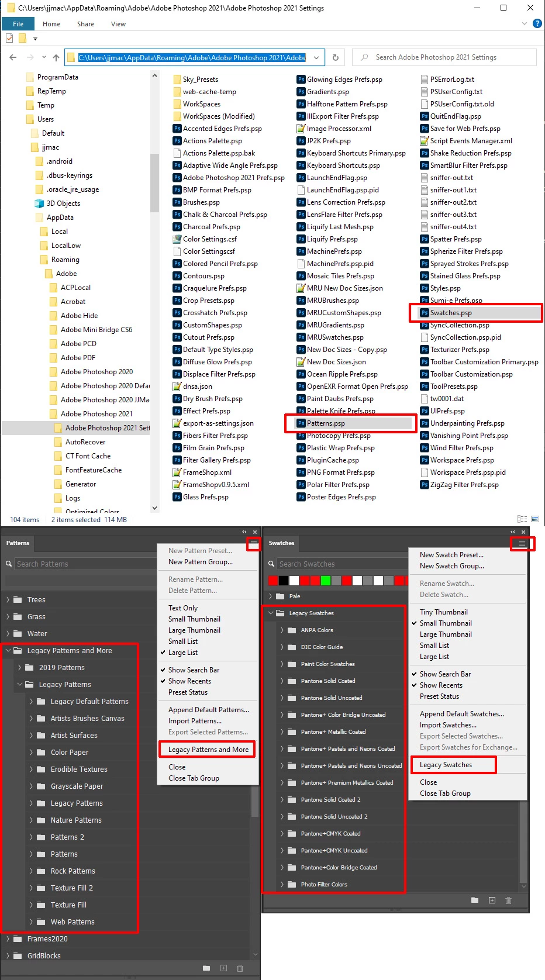
Task: Select PSErrorLog.txt file
Action: click(447, 80)
